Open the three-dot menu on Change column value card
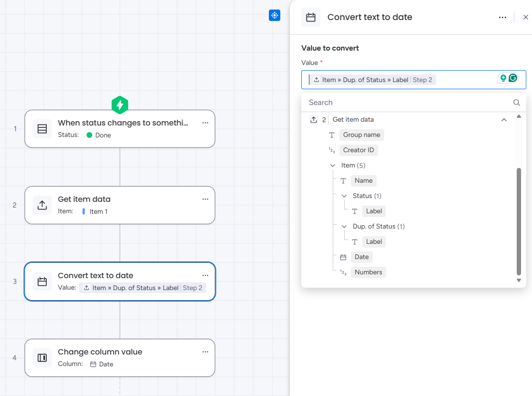 click(x=205, y=352)
